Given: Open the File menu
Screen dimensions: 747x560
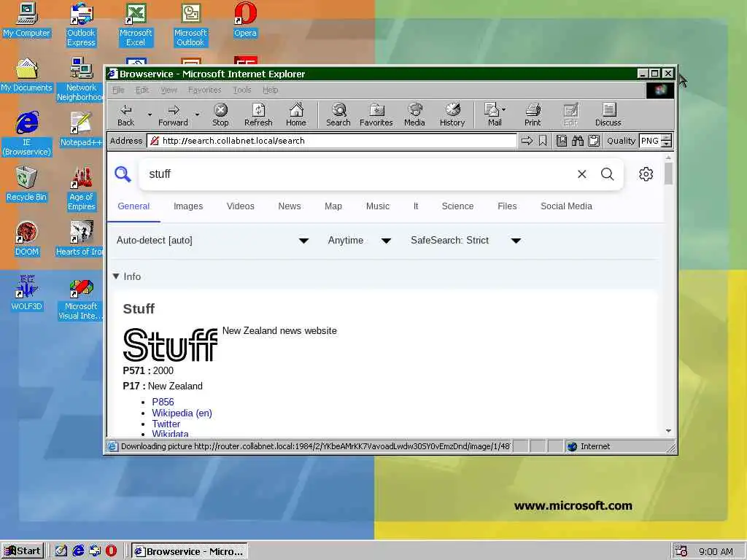Looking at the screenshot, I should point(118,90).
